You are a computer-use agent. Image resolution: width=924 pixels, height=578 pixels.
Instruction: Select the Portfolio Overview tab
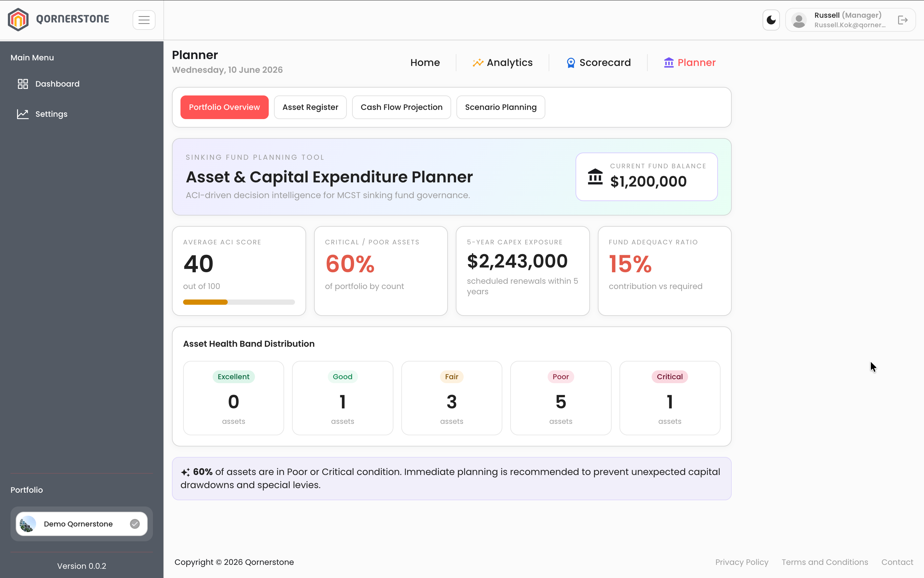click(224, 107)
